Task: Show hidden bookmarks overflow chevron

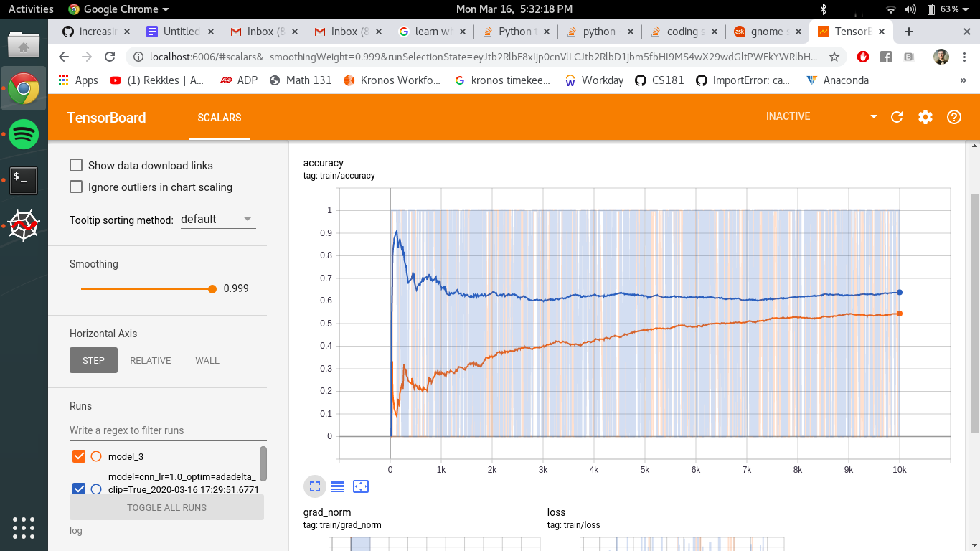Action: (x=963, y=80)
